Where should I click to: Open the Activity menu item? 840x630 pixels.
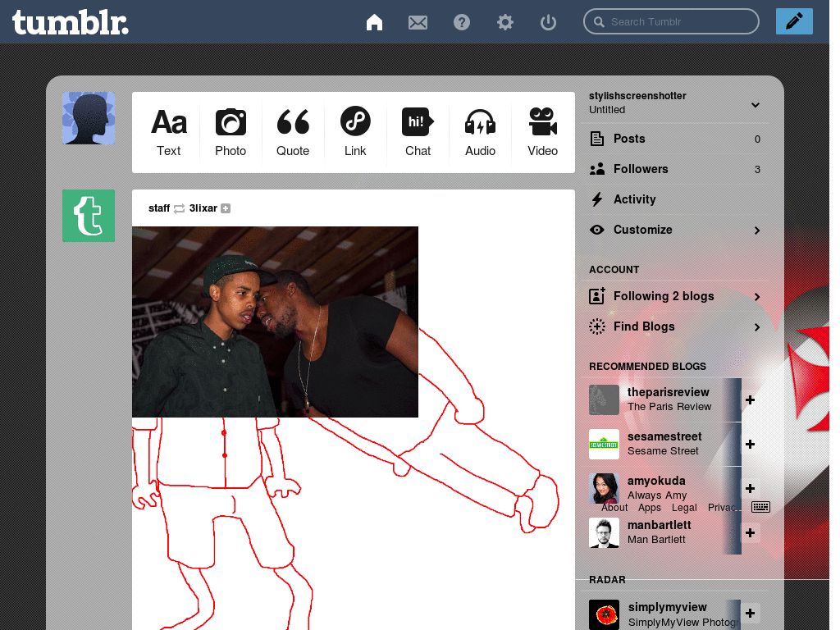pos(675,199)
